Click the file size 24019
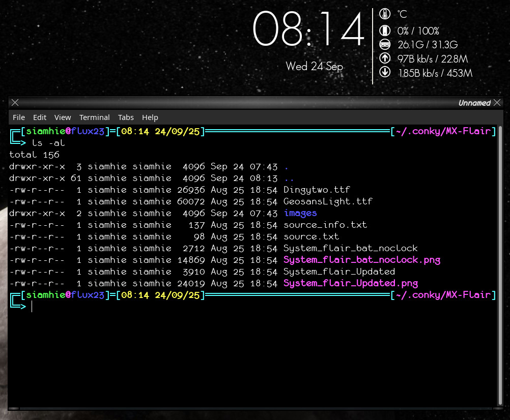 191,283
